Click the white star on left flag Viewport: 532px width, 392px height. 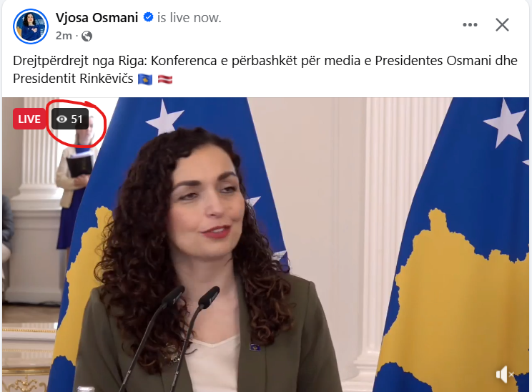click(x=164, y=117)
